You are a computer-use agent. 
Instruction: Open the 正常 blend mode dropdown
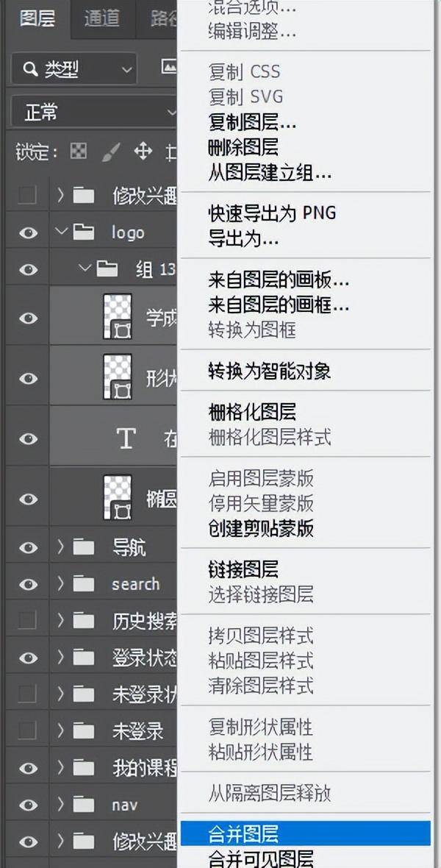[94, 113]
